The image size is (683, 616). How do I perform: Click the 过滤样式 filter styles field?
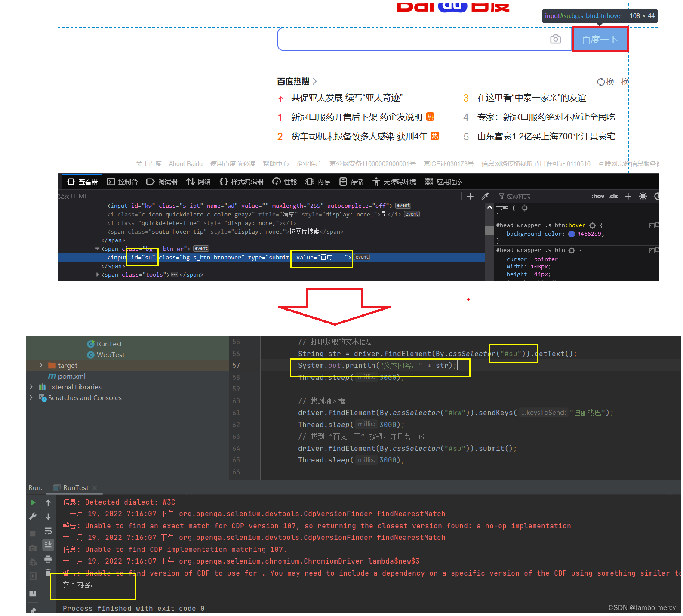tap(542, 196)
